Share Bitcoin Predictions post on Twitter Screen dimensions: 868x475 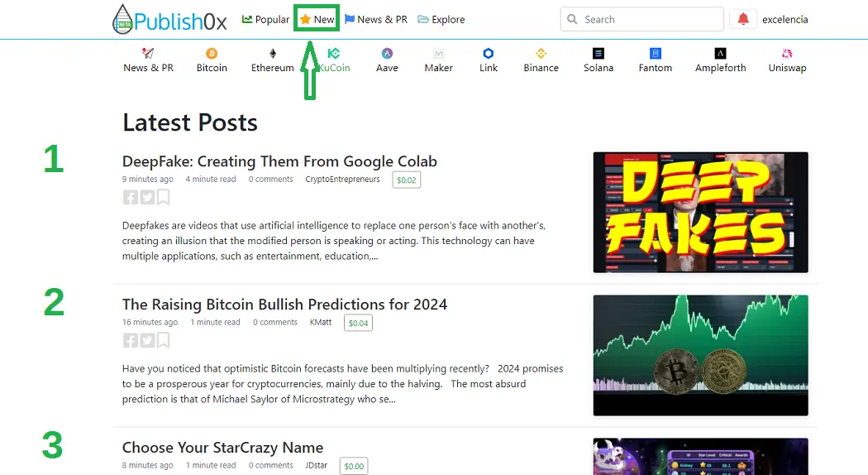coord(147,340)
